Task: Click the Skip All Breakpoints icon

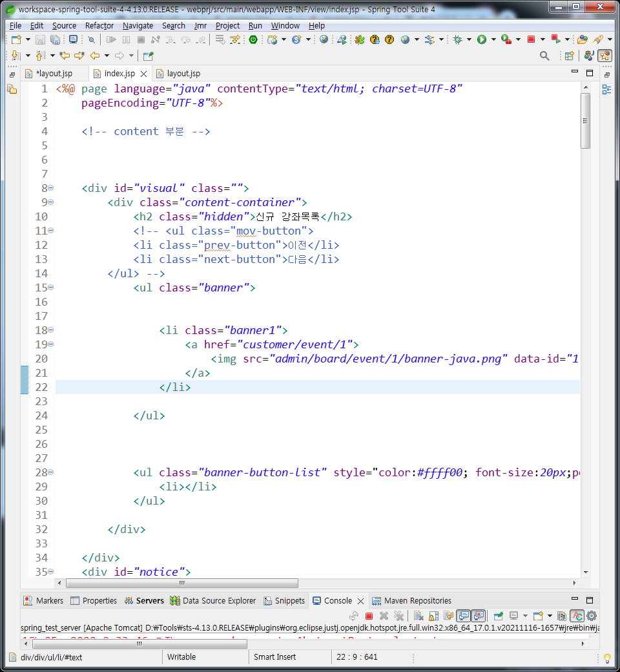Action: [x=91, y=40]
